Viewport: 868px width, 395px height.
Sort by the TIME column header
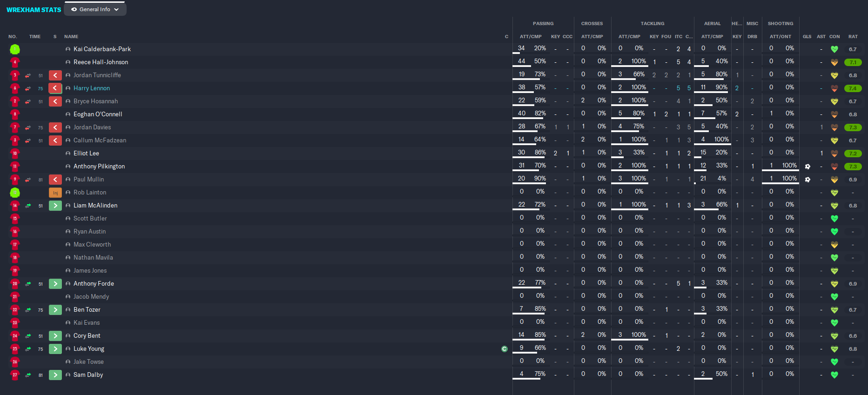point(35,36)
